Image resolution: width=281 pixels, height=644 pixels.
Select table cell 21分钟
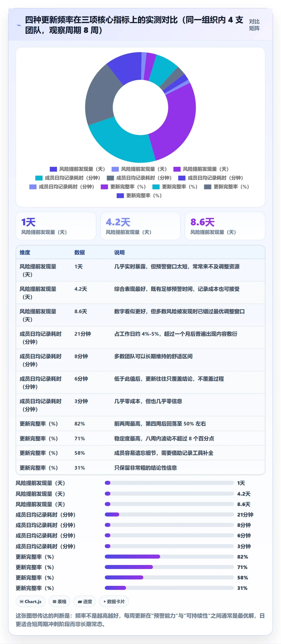pyautogui.click(x=83, y=334)
